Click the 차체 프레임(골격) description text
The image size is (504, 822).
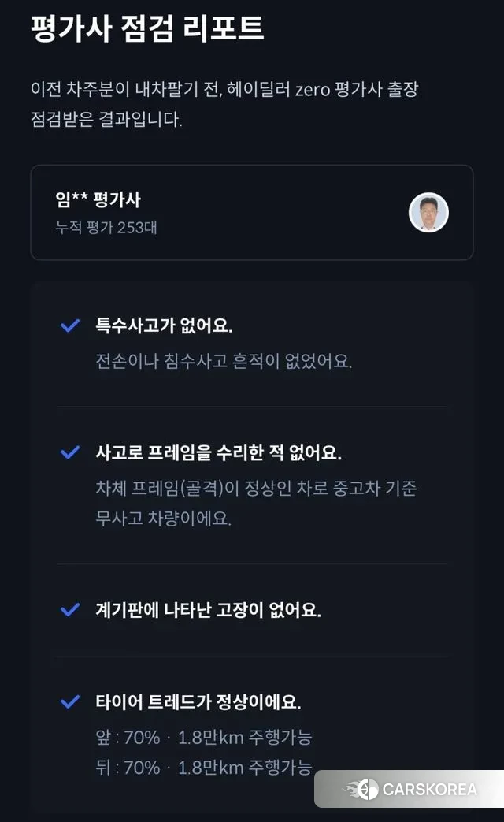click(x=255, y=489)
